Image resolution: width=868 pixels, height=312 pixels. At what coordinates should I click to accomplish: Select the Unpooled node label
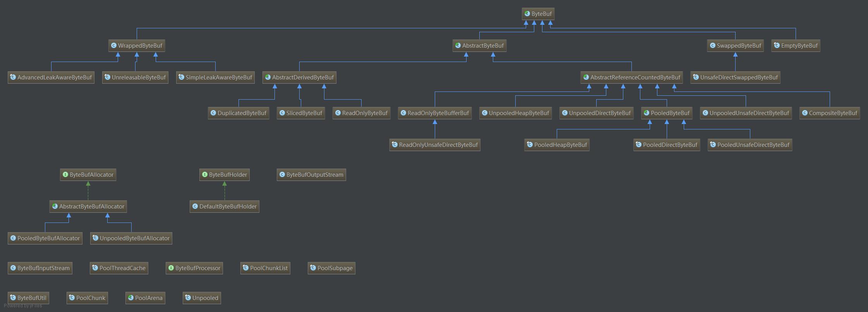(205, 298)
